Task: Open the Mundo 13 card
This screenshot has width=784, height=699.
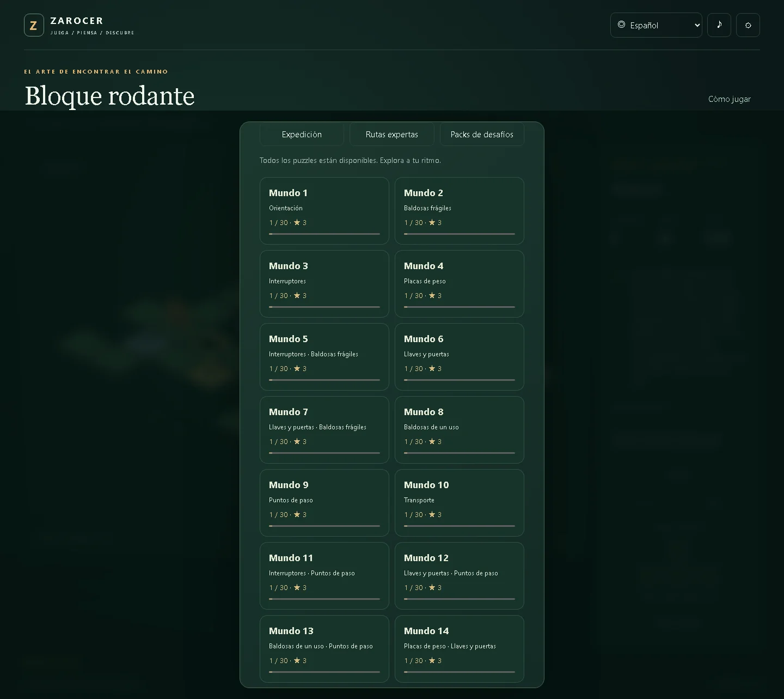Action: coord(324,649)
